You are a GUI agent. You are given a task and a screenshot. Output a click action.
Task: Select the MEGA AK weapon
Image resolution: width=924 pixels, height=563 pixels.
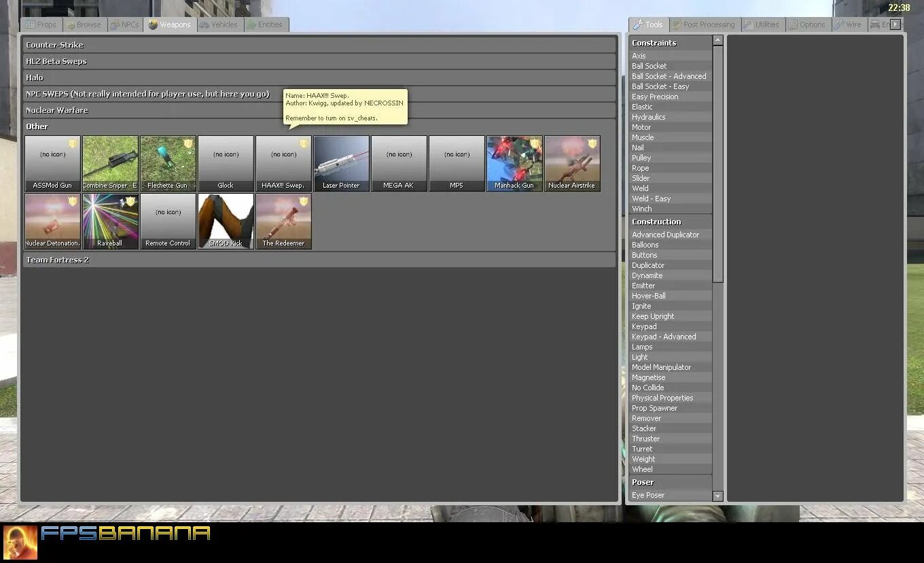coord(399,163)
